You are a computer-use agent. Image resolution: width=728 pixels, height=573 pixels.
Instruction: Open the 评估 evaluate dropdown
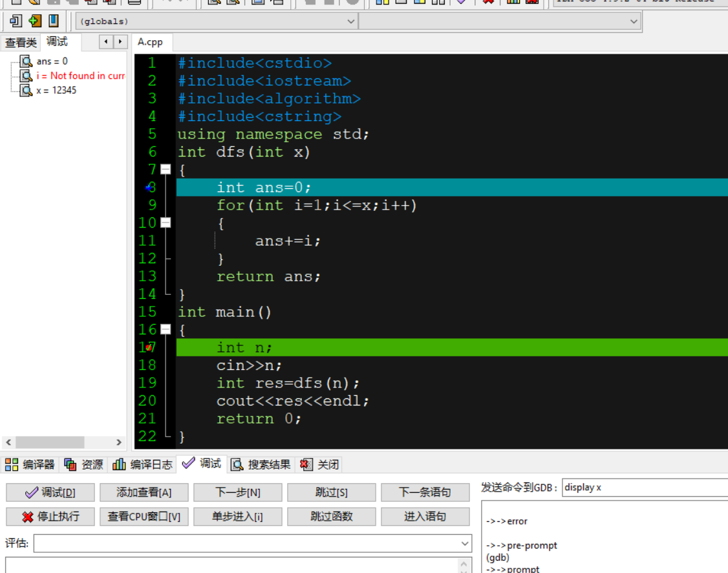[464, 543]
